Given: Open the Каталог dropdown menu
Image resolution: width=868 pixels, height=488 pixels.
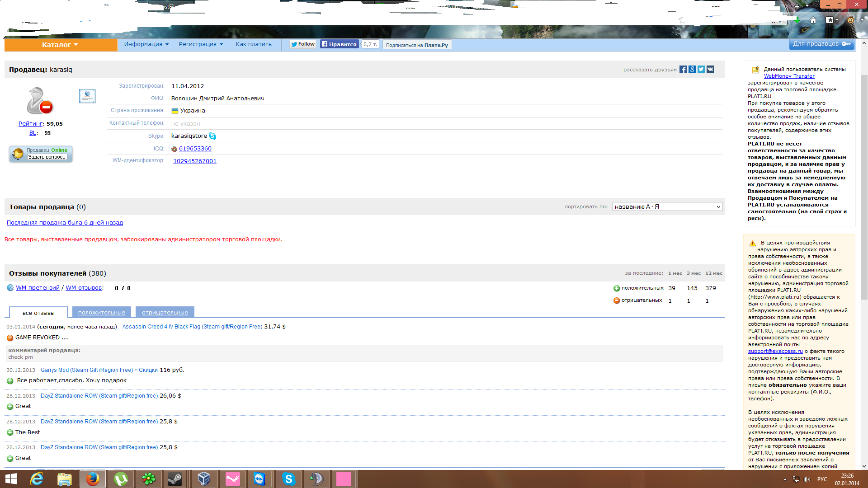Looking at the screenshot, I should point(61,45).
